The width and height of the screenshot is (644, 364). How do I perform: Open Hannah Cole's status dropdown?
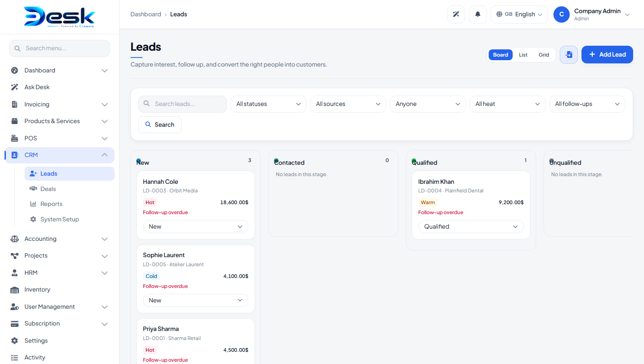(196, 227)
